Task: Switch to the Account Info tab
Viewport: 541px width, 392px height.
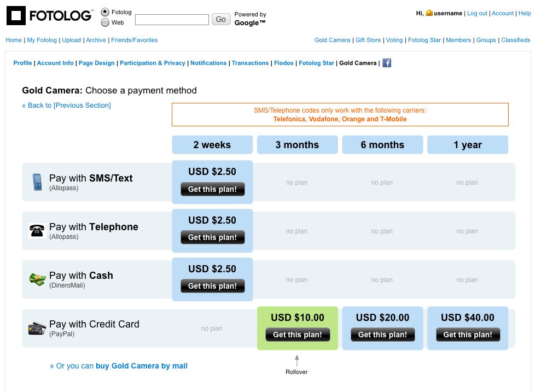Action: pyautogui.click(x=55, y=63)
